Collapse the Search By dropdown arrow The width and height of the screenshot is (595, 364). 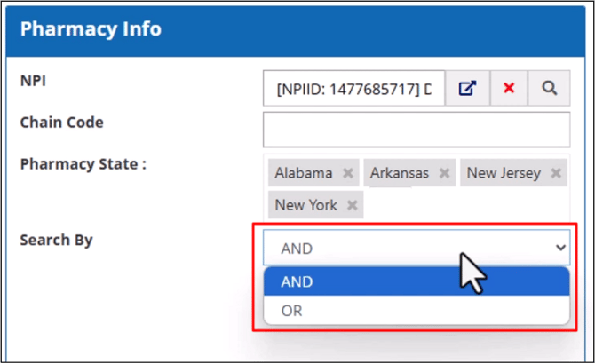[x=559, y=249]
